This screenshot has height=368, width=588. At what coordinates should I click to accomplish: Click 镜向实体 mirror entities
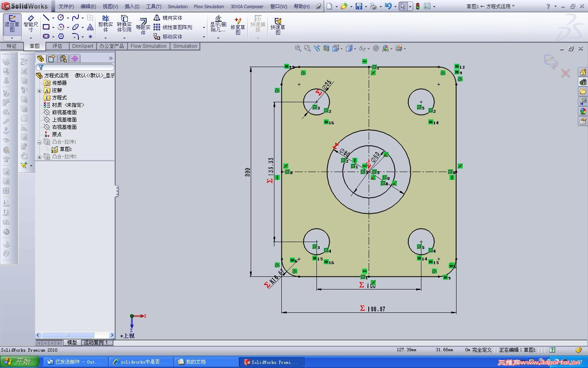[x=168, y=18]
